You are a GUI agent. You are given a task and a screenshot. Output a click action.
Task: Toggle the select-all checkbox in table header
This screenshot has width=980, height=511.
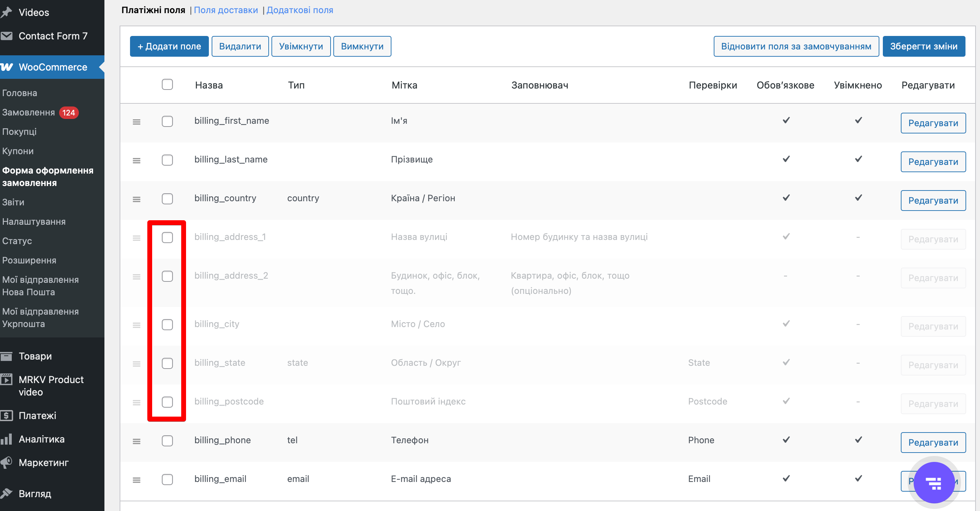[x=167, y=84]
